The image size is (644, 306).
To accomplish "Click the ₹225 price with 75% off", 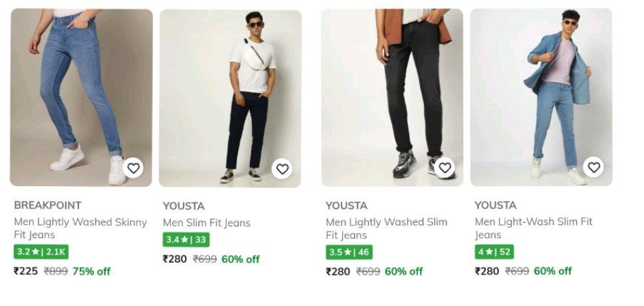I will pyautogui.click(x=27, y=271).
